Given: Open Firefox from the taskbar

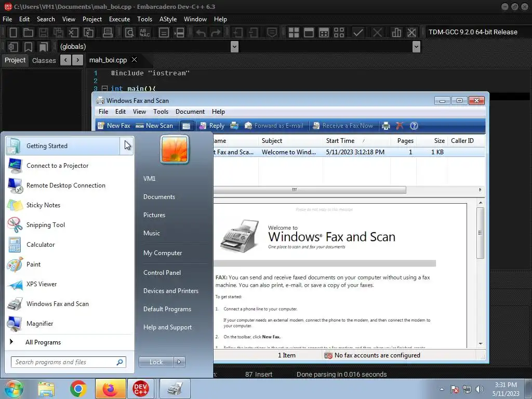Looking at the screenshot, I should 111,389.
